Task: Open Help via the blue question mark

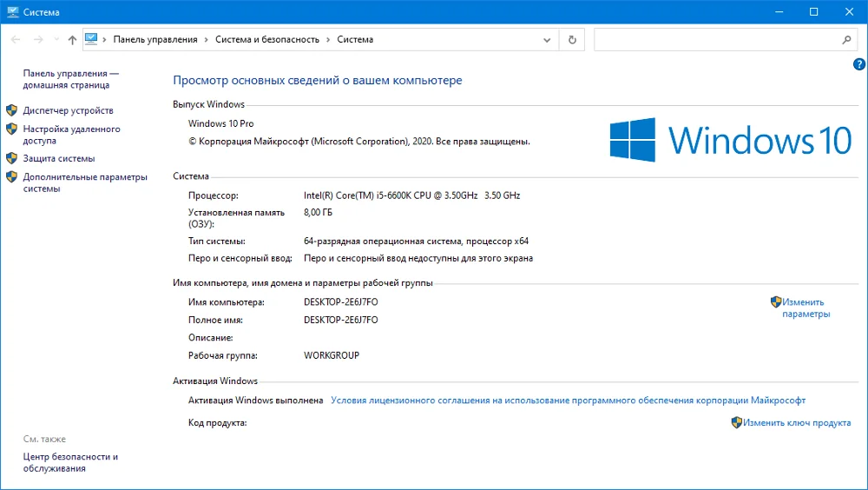Action: [x=859, y=64]
